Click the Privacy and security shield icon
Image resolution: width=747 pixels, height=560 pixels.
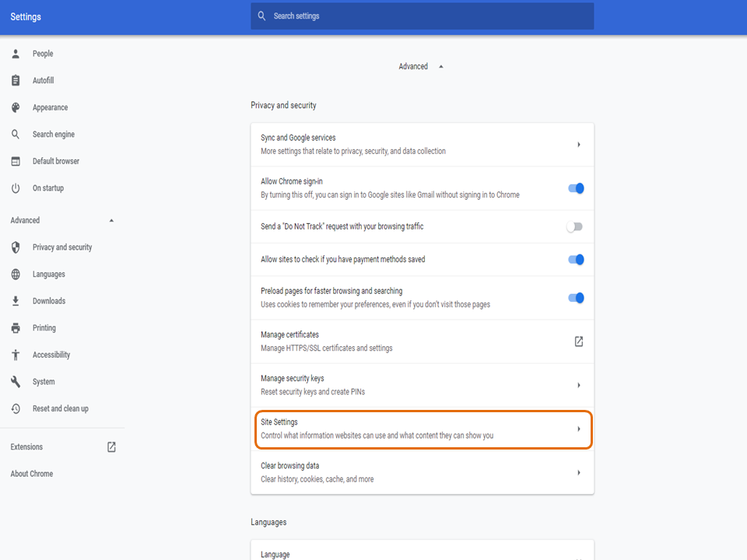tap(16, 247)
